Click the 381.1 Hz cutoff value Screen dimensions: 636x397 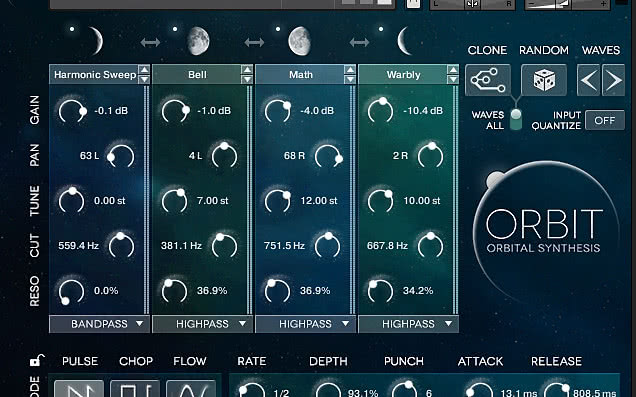(x=181, y=246)
